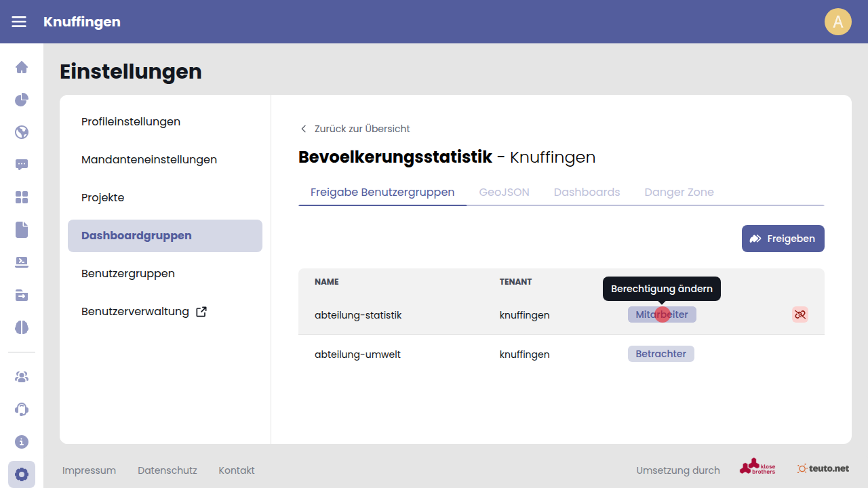Open the globe sidebar icon
The height and width of the screenshot is (488, 868).
point(22,132)
